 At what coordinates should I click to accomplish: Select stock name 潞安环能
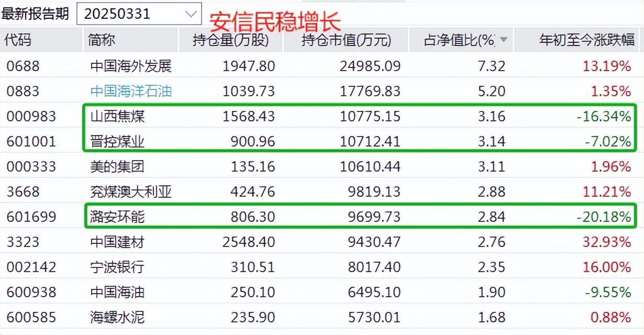[117, 217]
